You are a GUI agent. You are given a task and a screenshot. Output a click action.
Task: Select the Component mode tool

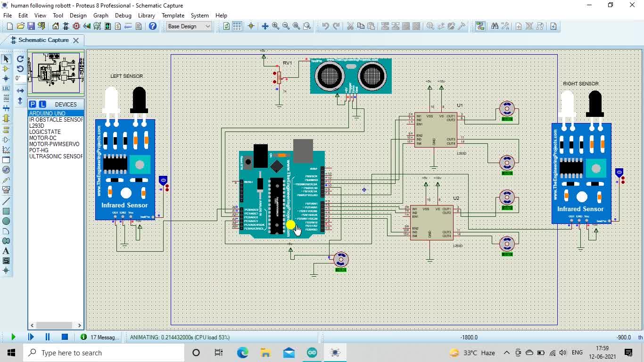tap(6, 69)
